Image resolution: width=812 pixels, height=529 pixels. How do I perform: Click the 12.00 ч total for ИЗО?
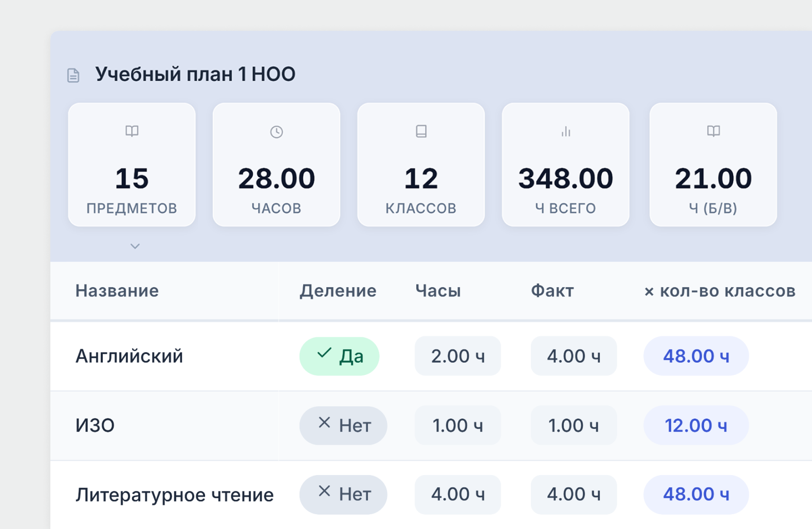pyautogui.click(x=696, y=425)
